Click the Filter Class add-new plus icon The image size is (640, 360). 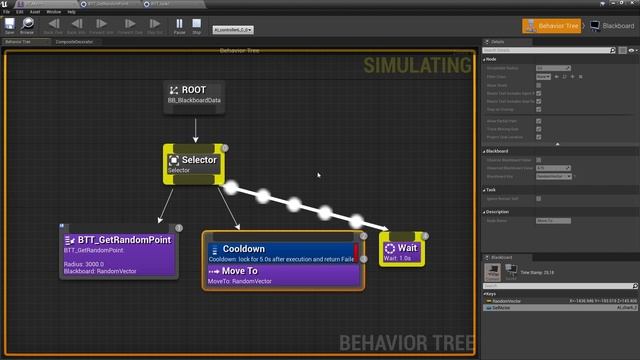point(572,77)
